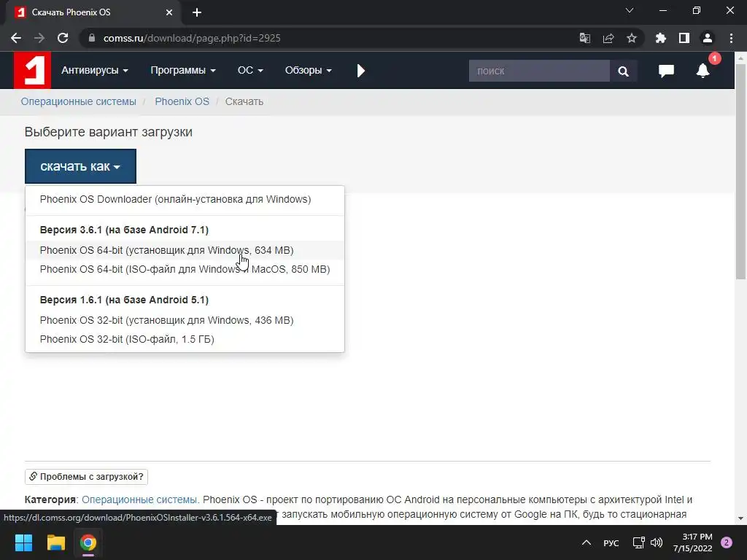747x560 pixels.
Task: Bookmark this page with the star icon
Action: click(x=631, y=38)
